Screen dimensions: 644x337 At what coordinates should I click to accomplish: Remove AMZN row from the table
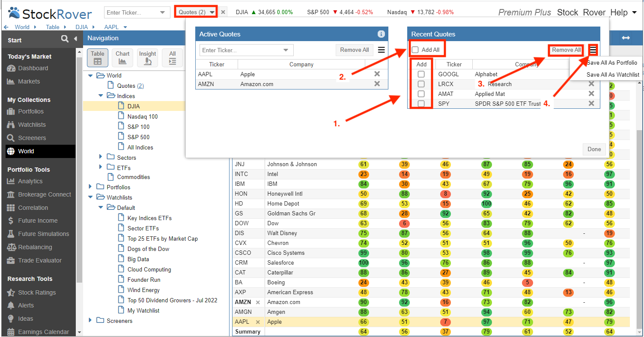tap(258, 302)
